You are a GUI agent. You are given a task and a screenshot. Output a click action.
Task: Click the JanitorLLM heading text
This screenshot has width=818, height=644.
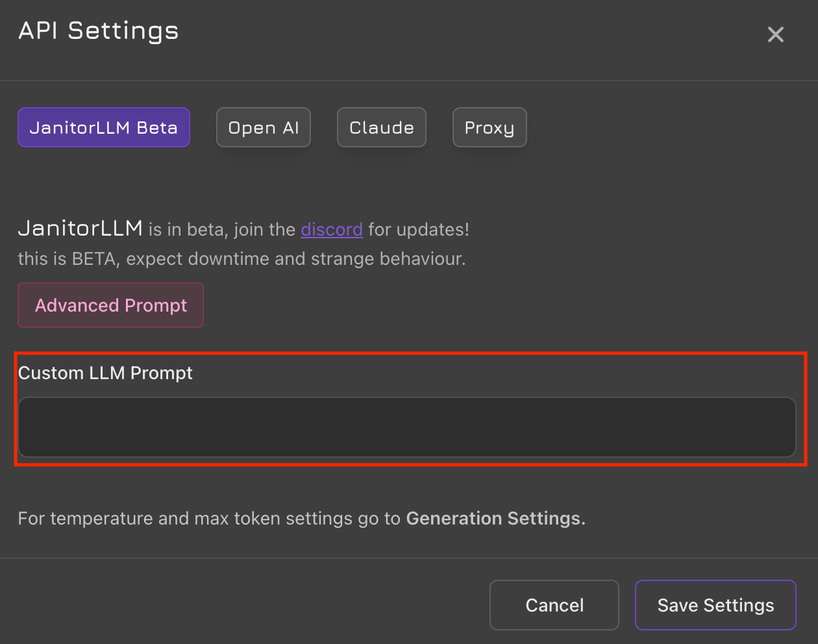[81, 229]
